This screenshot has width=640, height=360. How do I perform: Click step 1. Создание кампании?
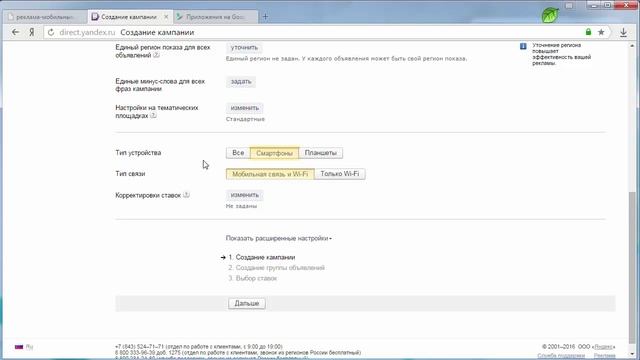[262, 257]
